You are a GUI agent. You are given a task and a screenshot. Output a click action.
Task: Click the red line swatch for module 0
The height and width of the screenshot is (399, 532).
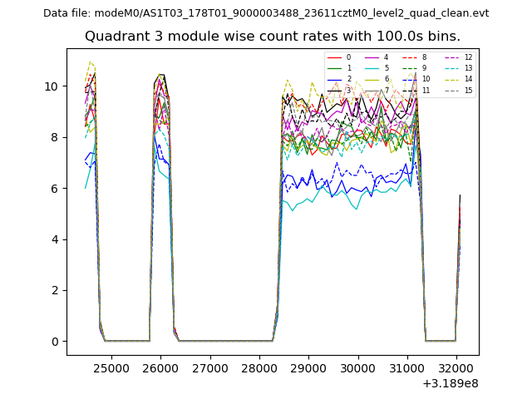click(x=334, y=57)
